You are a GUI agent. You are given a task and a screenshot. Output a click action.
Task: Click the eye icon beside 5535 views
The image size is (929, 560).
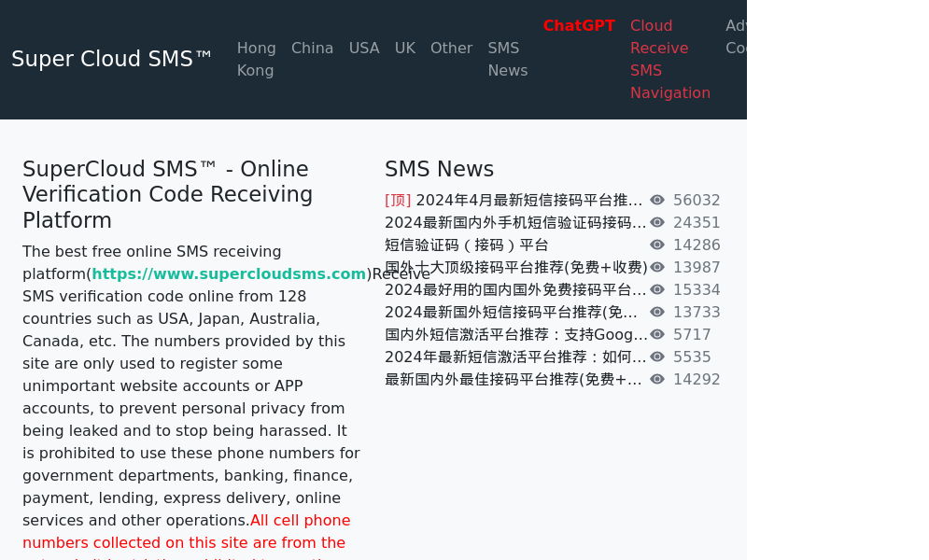pos(657,357)
